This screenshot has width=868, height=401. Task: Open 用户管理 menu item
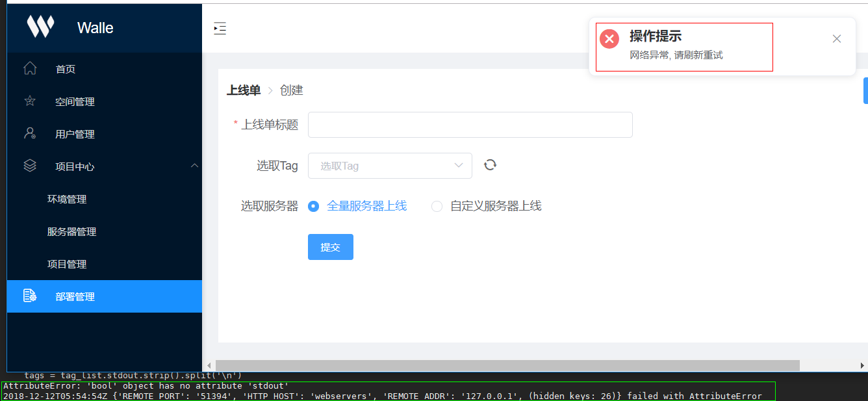(105, 134)
